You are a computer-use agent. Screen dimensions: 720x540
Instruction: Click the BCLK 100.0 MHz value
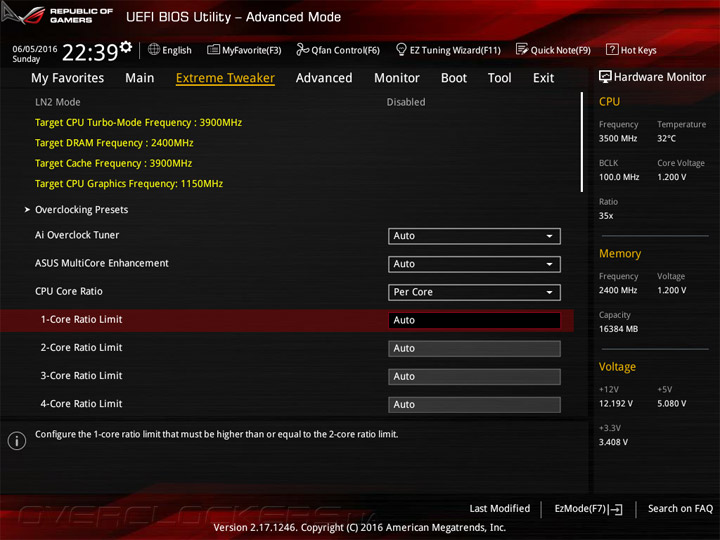click(619, 177)
